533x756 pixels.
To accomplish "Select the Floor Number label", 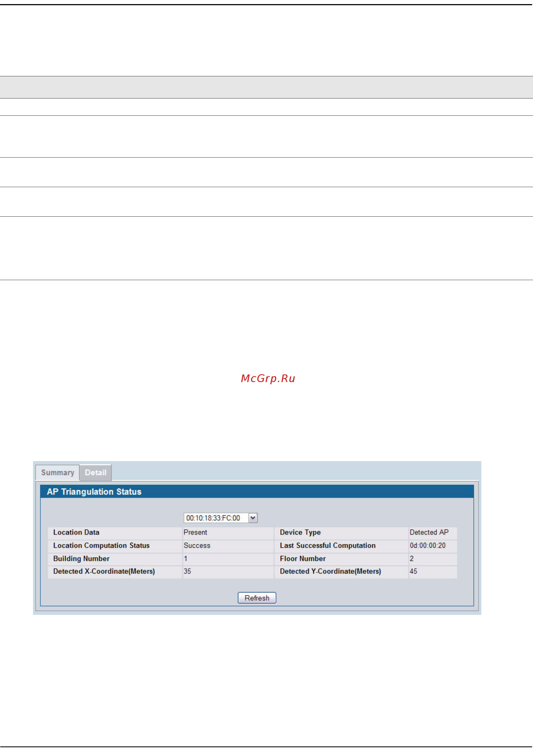I will pyautogui.click(x=302, y=559).
